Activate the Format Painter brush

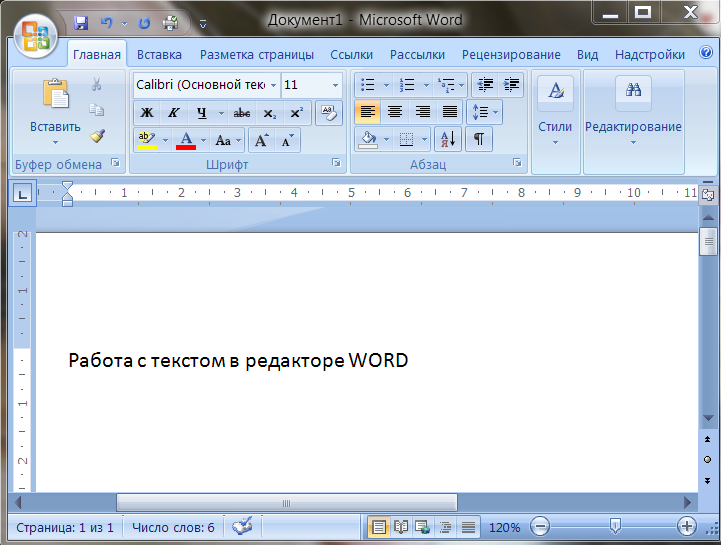point(97,136)
